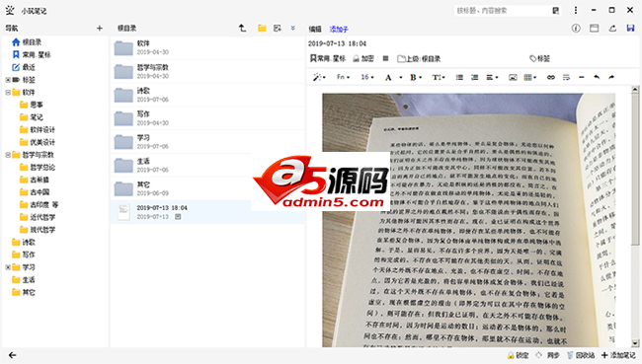This screenshot has height=364, width=642.
Task: Insert a hyperlink
Action: (x=551, y=77)
